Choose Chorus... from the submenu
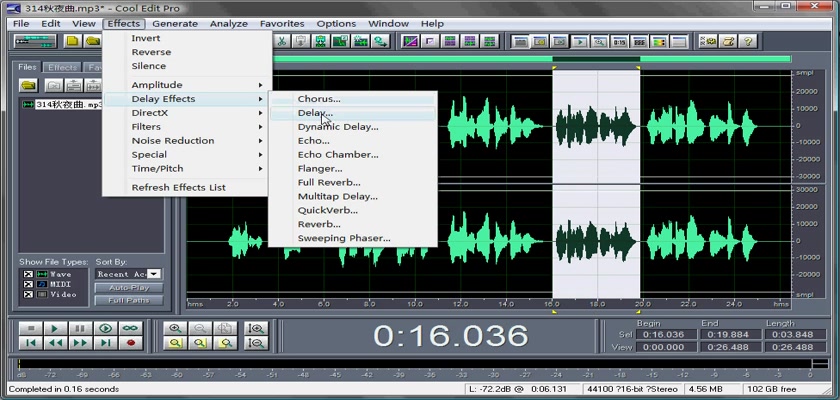Image resolution: width=840 pixels, height=400 pixels. point(352,99)
